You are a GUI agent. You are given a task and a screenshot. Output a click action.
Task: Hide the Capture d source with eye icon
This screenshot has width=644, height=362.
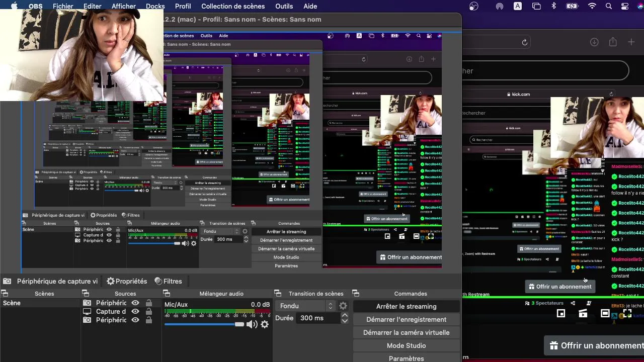[x=135, y=312]
